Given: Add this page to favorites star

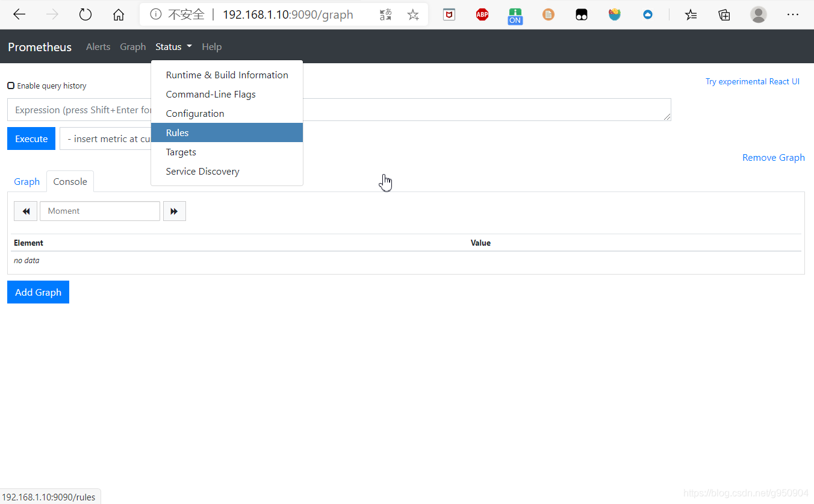Looking at the screenshot, I should 413,14.
